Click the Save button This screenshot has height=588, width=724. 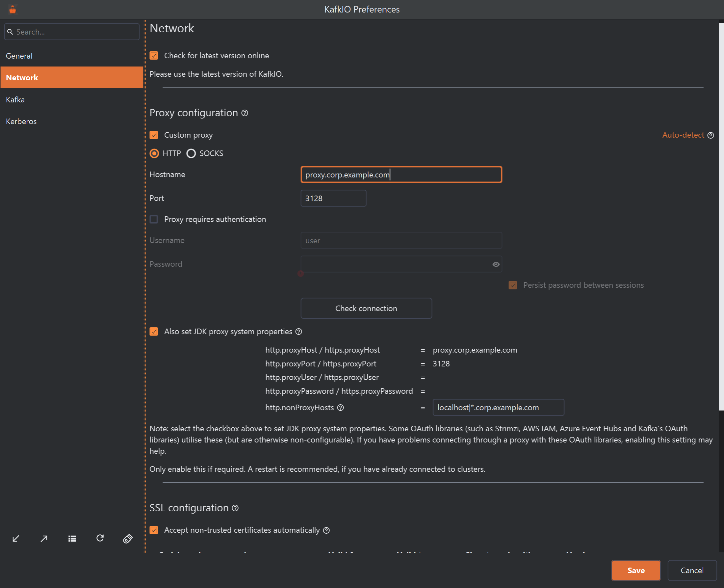tap(636, 571)
